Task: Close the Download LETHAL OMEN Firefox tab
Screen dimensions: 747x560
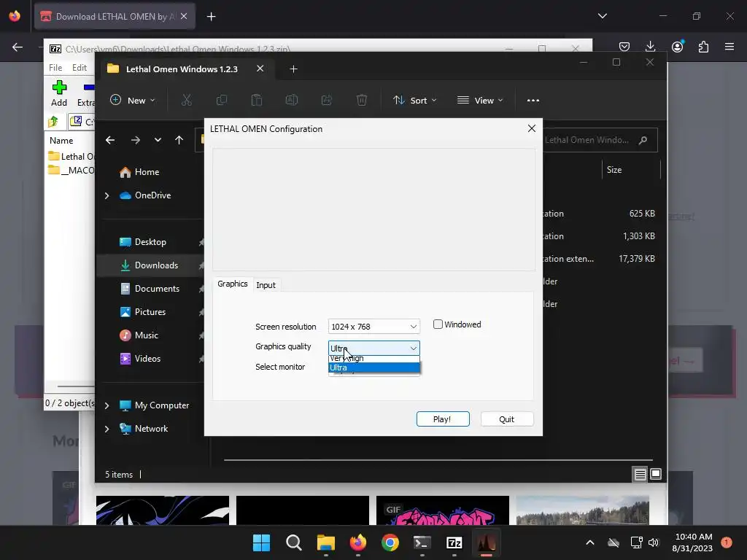Action: point(184,16)
